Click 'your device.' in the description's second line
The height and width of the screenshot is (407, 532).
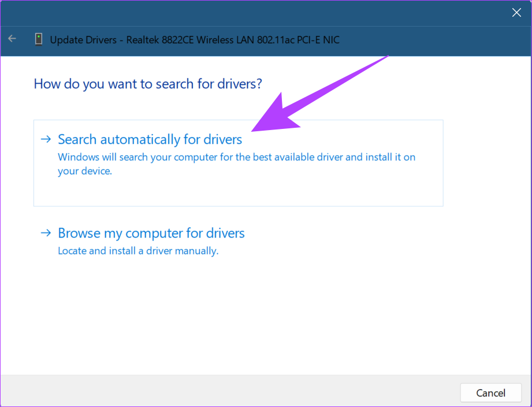click(85, 171)
